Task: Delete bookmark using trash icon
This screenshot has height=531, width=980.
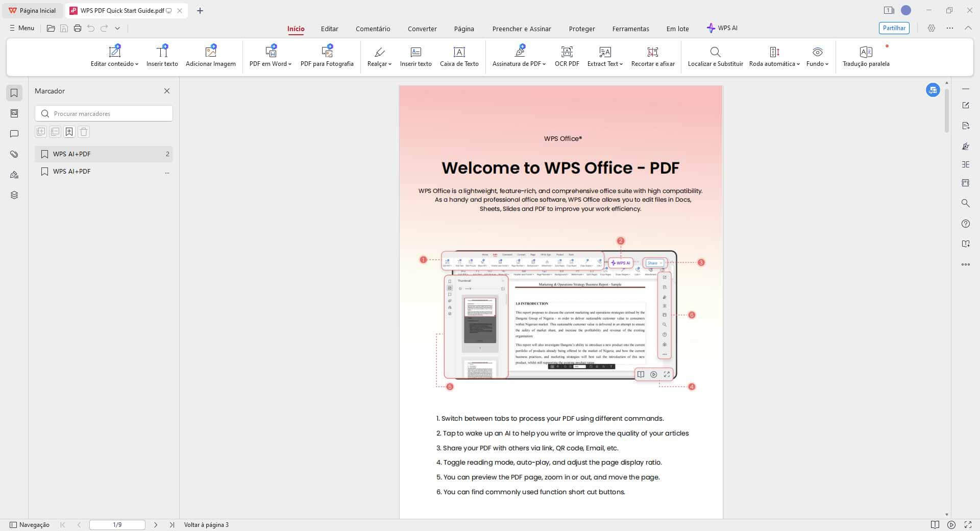Action: click(83, 131)
